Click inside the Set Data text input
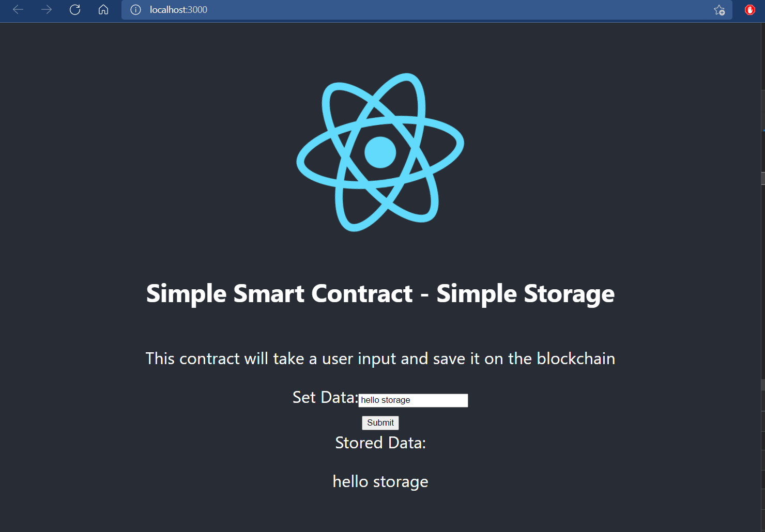Image resolution: width=765 pixels, height=532 pixels. [x=413, y=400]
